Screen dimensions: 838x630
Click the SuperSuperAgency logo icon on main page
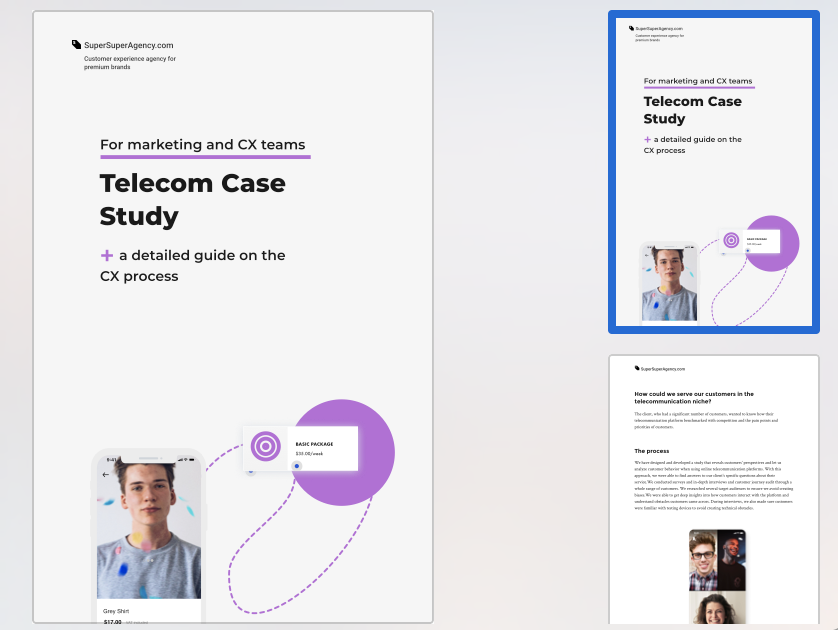pos(76,45)
